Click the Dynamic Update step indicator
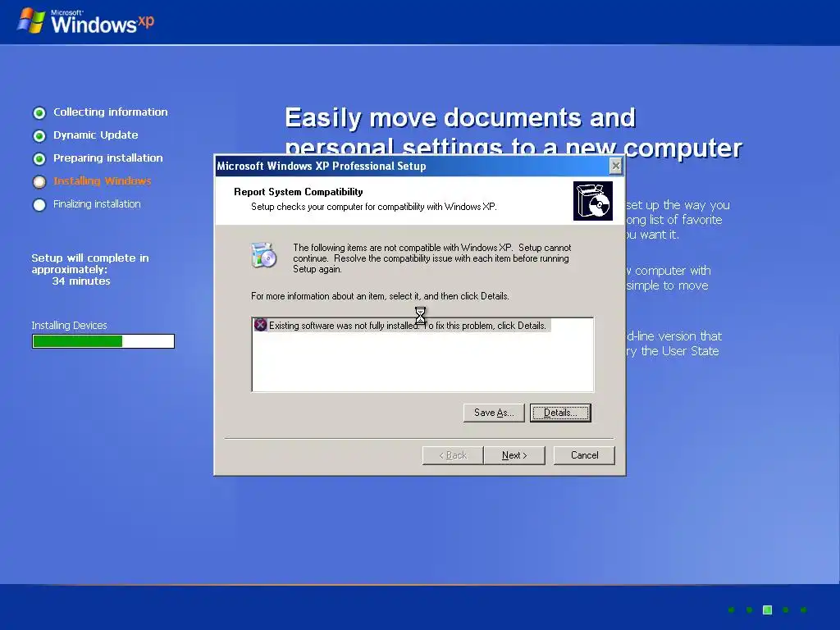The width and height of the screenshot is (840, 630). 39,135
